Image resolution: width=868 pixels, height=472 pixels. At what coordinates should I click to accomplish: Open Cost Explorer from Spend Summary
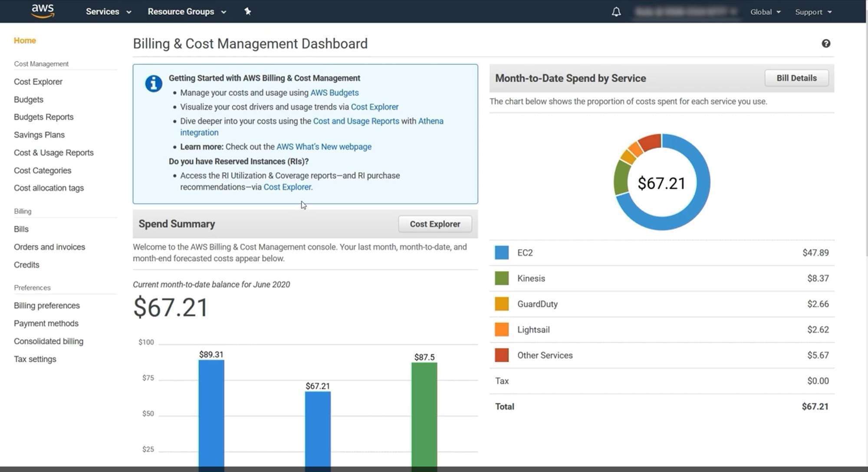click(x=434, y=224)
